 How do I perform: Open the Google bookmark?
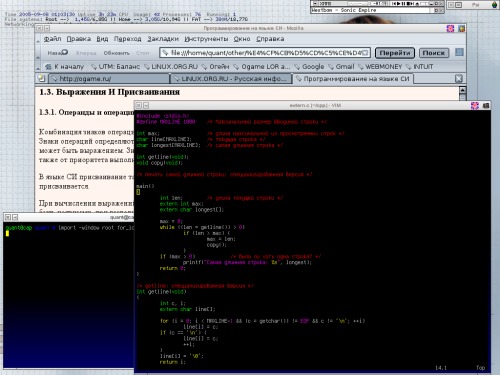pyautogui.click(x=309, y=67)
